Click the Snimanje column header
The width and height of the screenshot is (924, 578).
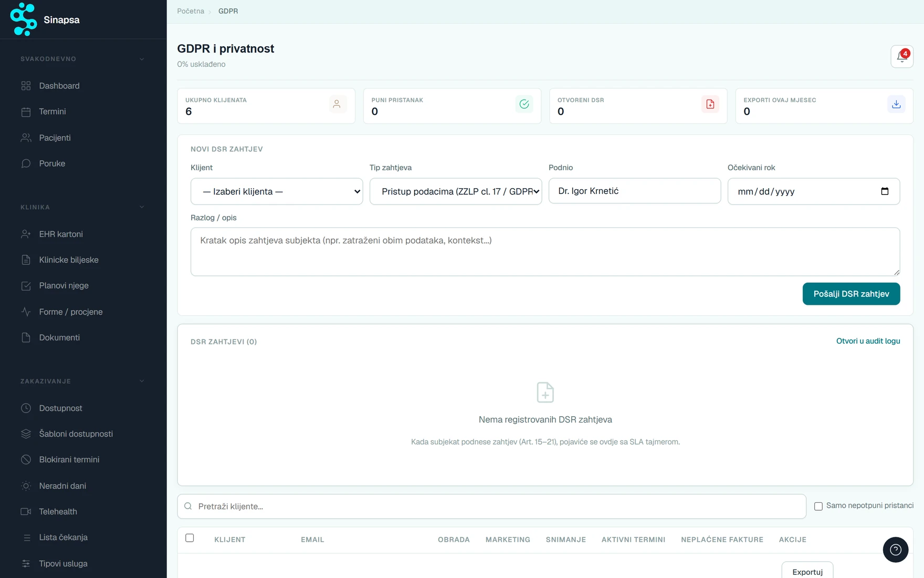coord(565,540)
